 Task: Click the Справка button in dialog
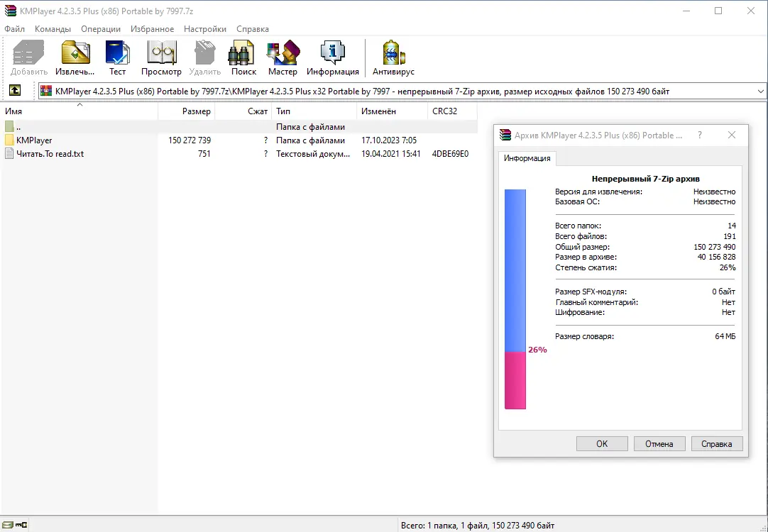coord(717,444)
